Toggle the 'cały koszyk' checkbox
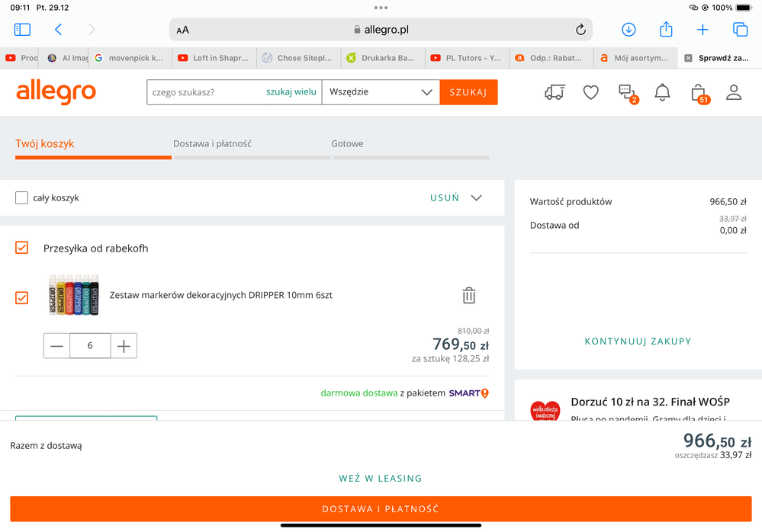This screenshot has width=762, height=532. pos(21,197)
